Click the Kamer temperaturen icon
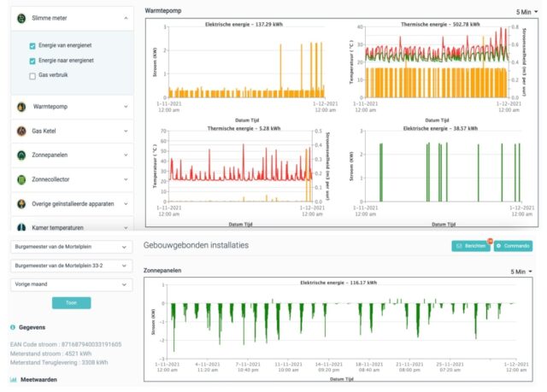Image resolution: width=547 pixels, height=392 pixels. pos(21,228)
